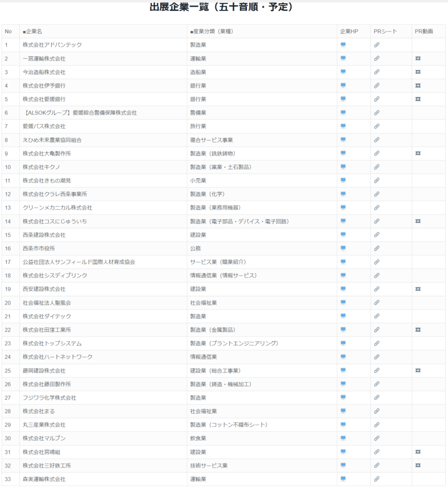Open PR sheet icon for 丸三産業株式会社
The image size is (448, 488).
coord(377,425)
